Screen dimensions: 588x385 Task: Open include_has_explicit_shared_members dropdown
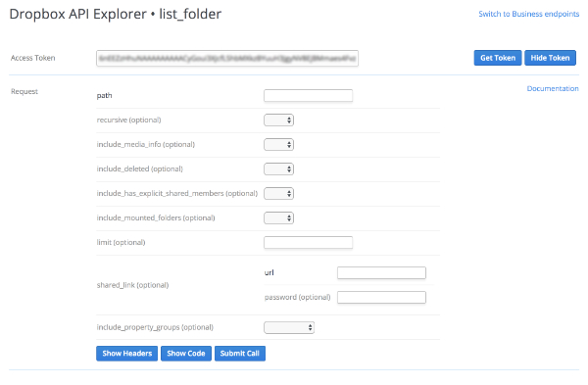point(278,193)
